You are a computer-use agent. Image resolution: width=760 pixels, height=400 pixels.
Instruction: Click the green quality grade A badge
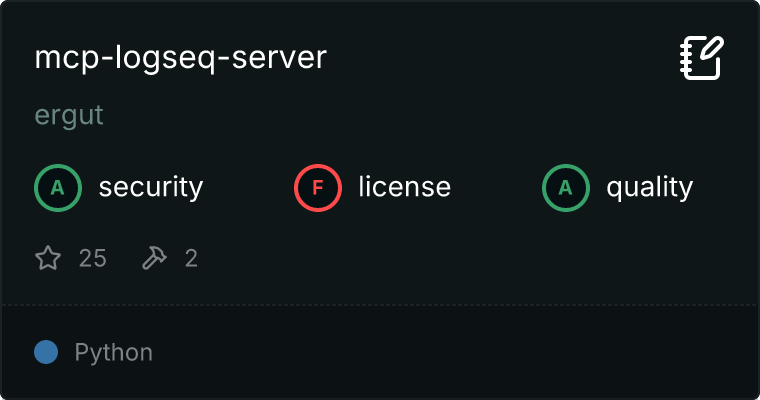point(566,188)
